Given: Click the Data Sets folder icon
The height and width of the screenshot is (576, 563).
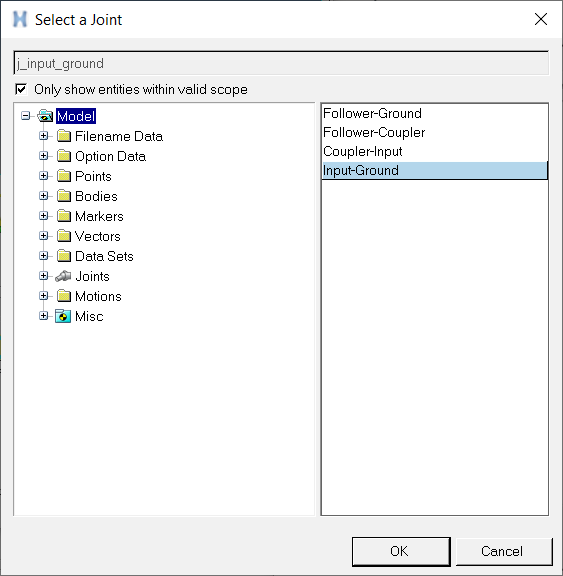Looking at the screenshot, I should pos(64,256).
